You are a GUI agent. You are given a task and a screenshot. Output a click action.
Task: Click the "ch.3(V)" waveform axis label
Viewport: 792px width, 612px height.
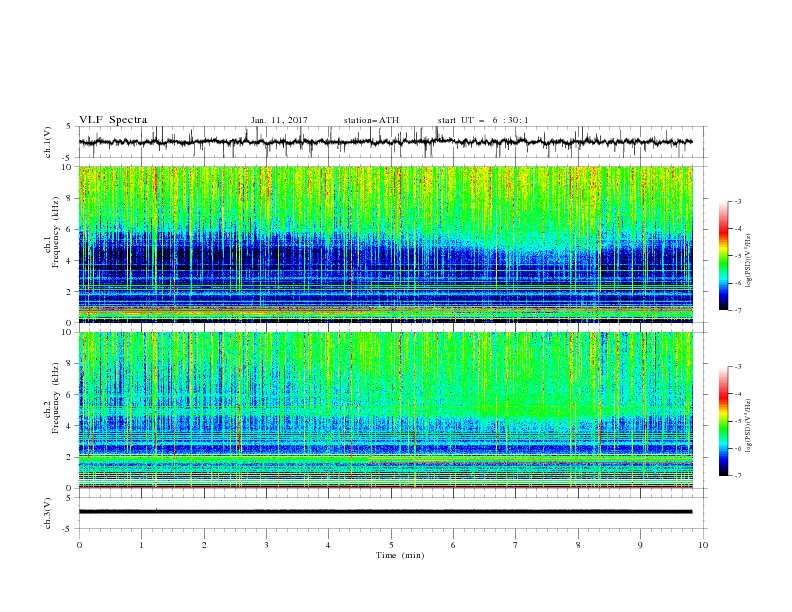(x=48, y=514)
